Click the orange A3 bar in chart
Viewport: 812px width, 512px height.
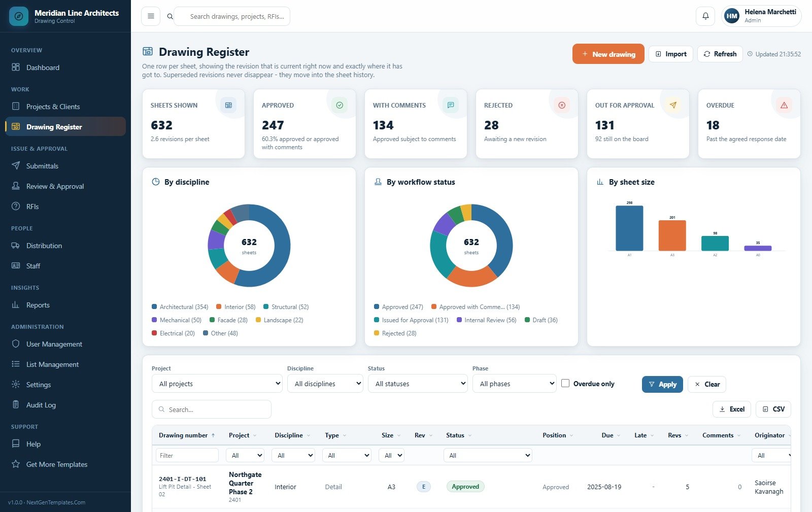672,235
